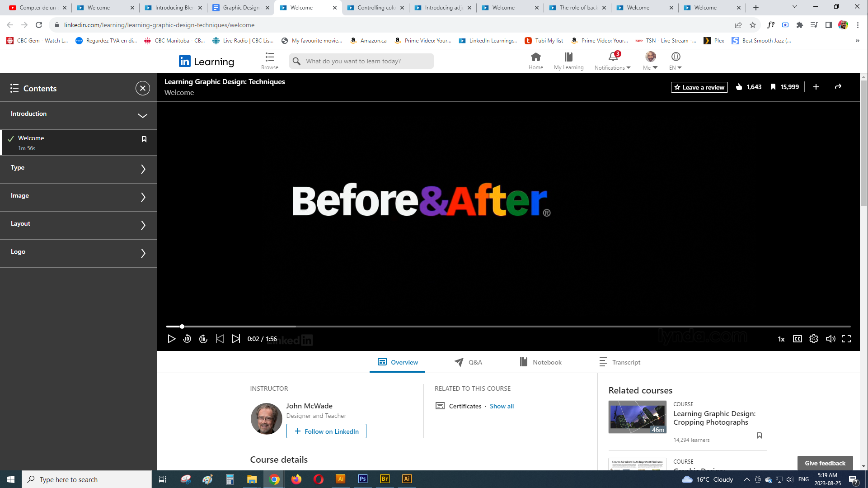
Task: Expand the Layout section
Action: pyautogui.click(x=143, y=225)
